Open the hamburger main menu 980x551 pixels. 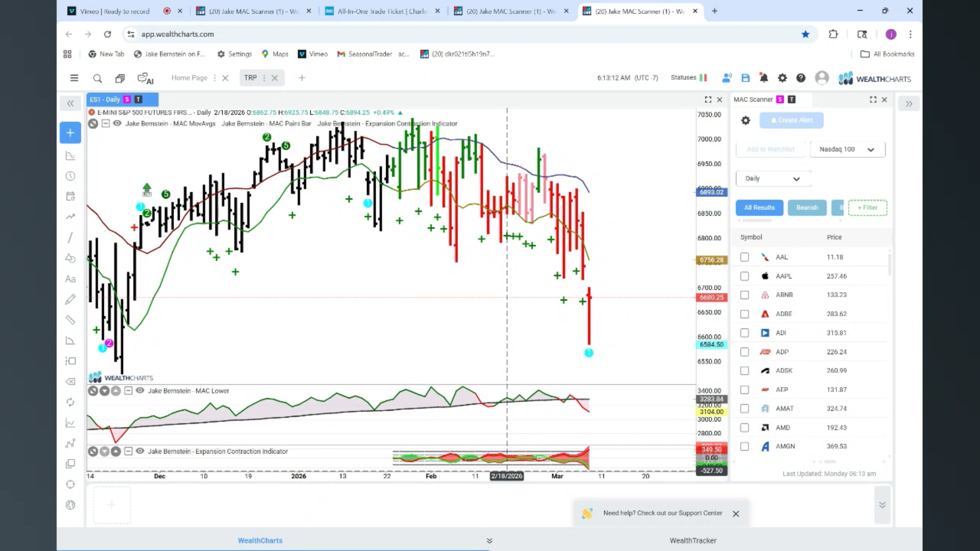[74, 78]
